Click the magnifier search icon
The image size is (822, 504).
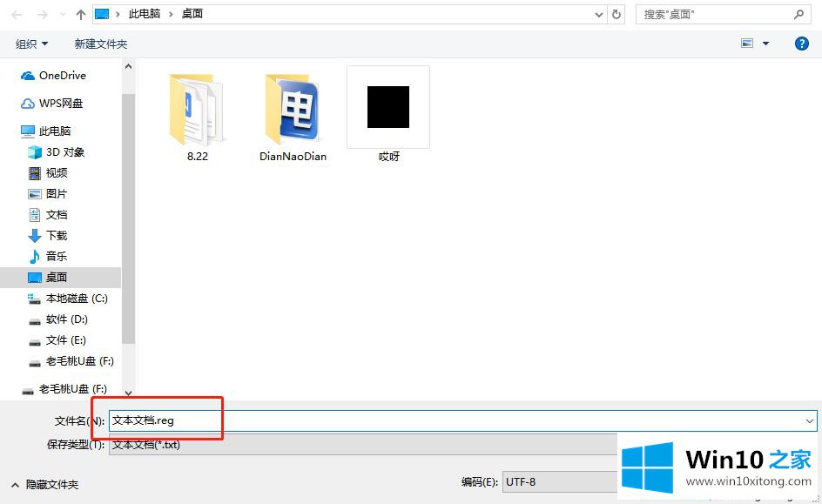(x=798, y=14)
